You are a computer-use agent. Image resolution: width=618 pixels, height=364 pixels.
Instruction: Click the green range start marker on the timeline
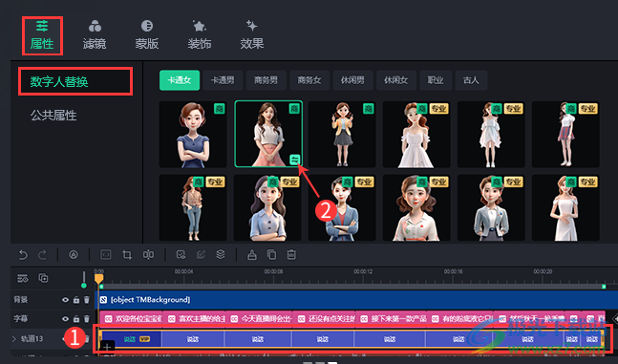point(101,287)
